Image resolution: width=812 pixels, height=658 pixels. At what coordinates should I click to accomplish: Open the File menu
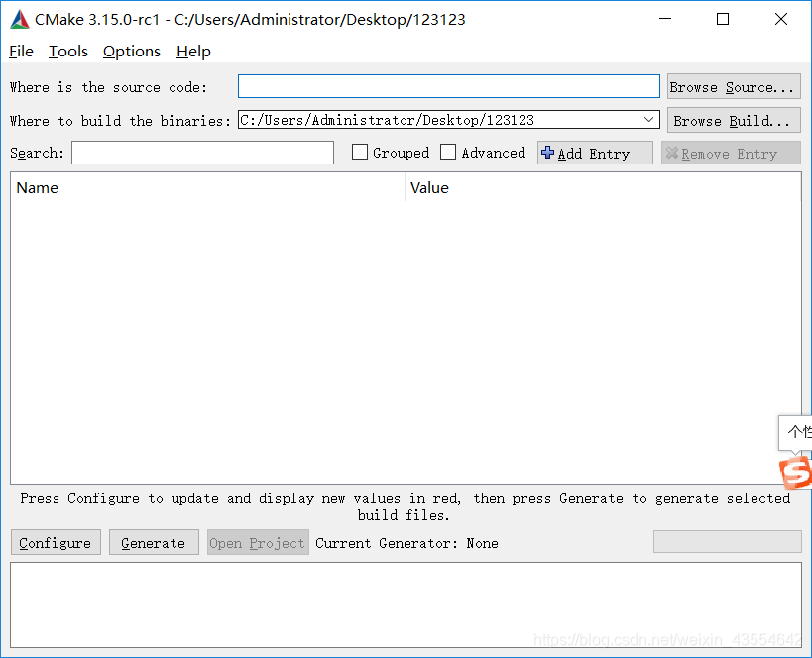point(21,52)
